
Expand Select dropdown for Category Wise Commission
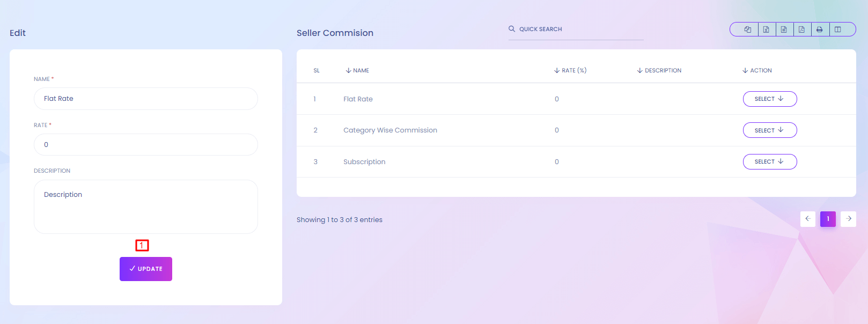[x=769, y=130]
